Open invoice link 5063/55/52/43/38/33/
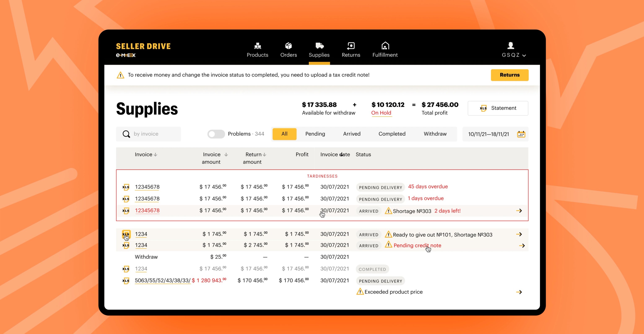The height and width of the screenshot is (334, 644). (162, 281)
